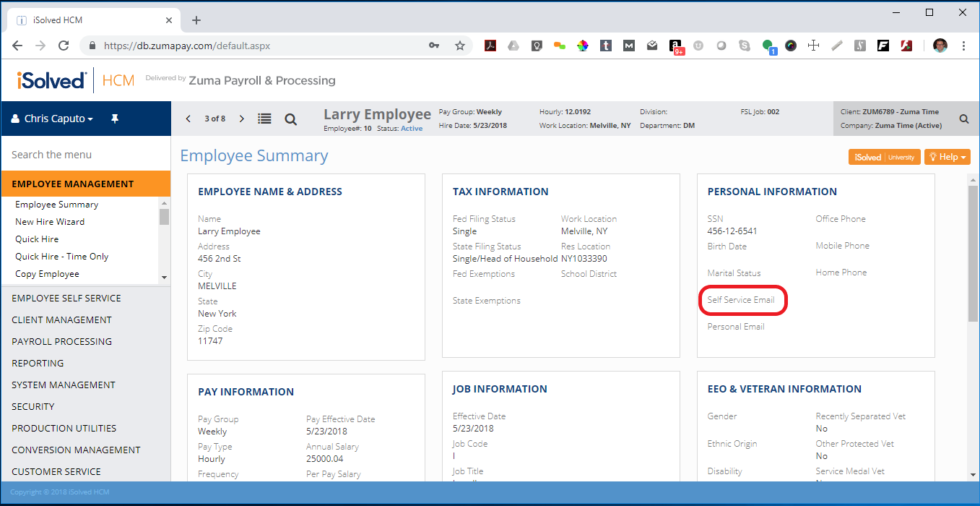Screen dimensions: 980x506
Task: Open a new browser tab
Action: click(x=196, y=20)
